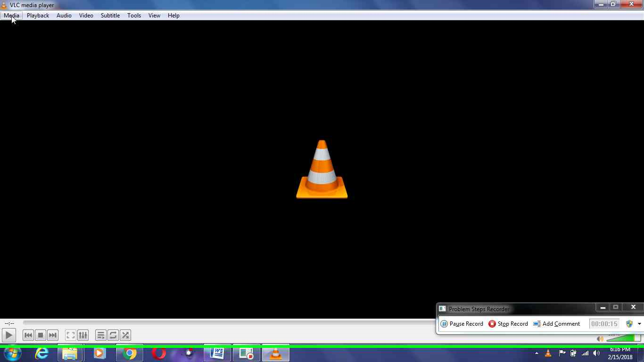Click the VLC taskbar button
The image size is (644, 362).
[276, 353]
